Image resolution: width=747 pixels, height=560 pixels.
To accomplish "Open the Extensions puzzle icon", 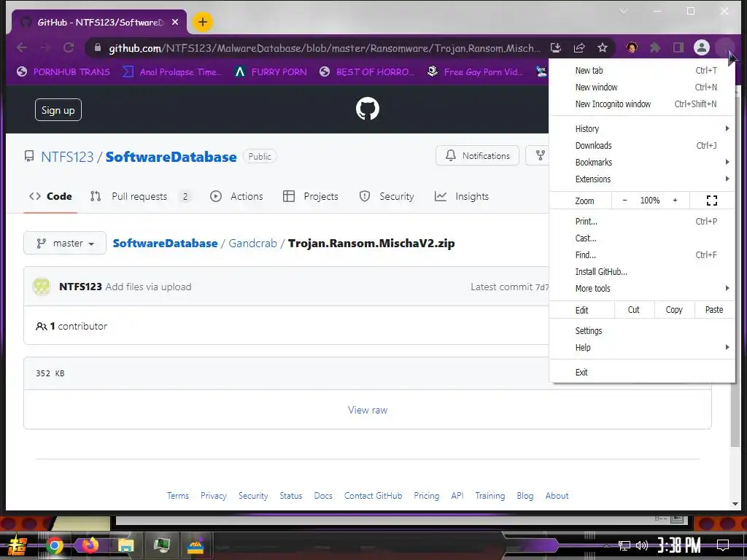I will [x=655, y=47].
